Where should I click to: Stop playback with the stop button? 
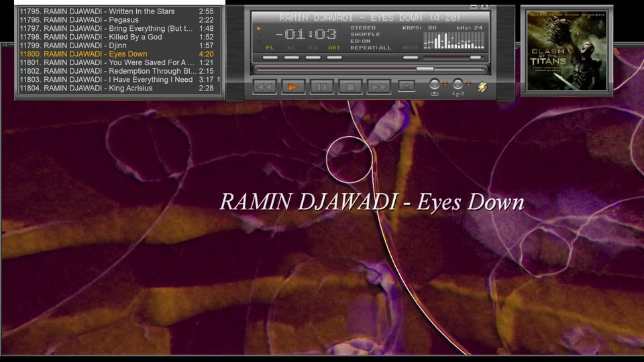click(350, 86)
